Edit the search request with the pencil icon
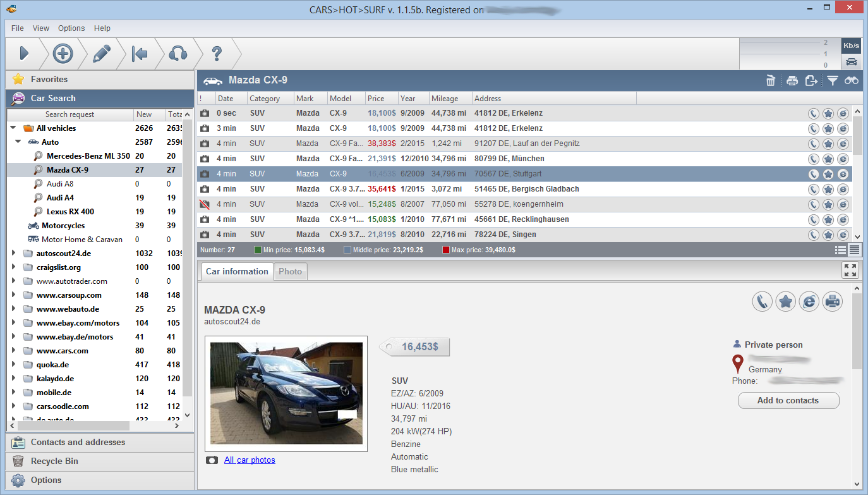Image resolution: width=868 pixels, height=495 pixels. click(101, 54)
